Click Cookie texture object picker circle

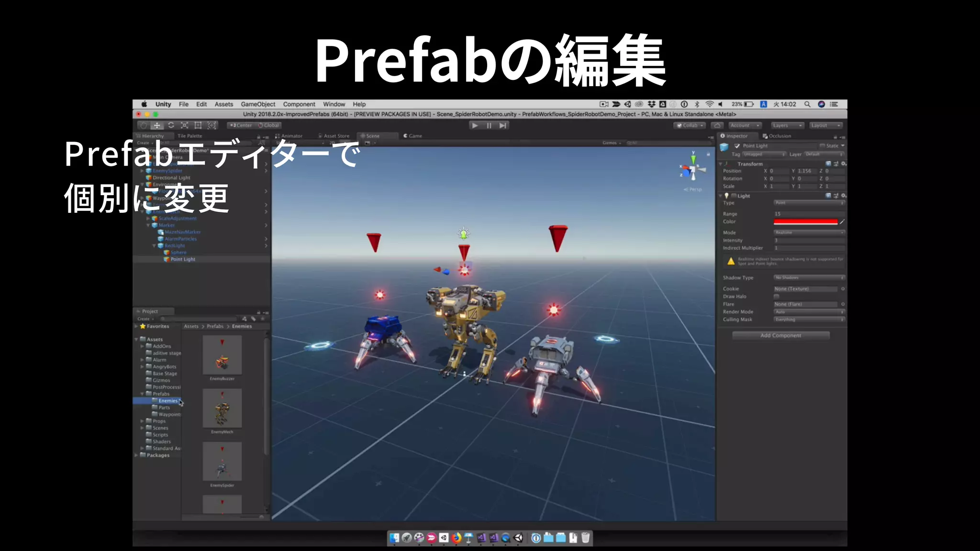(843, 289)
